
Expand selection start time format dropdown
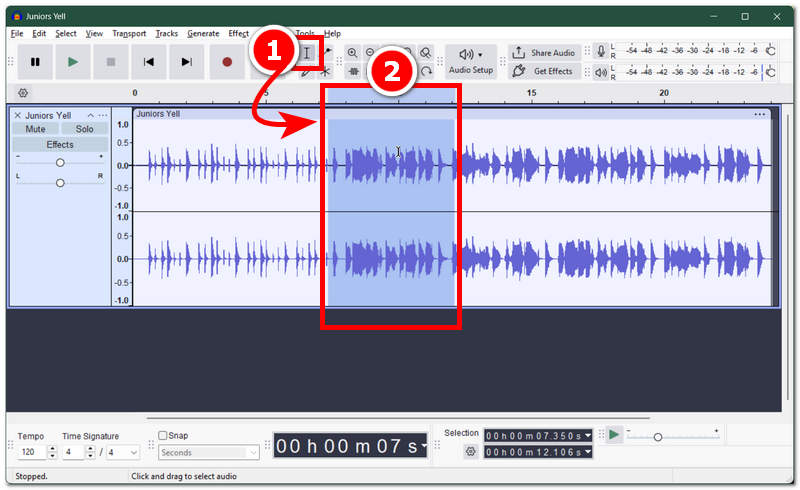588,435
